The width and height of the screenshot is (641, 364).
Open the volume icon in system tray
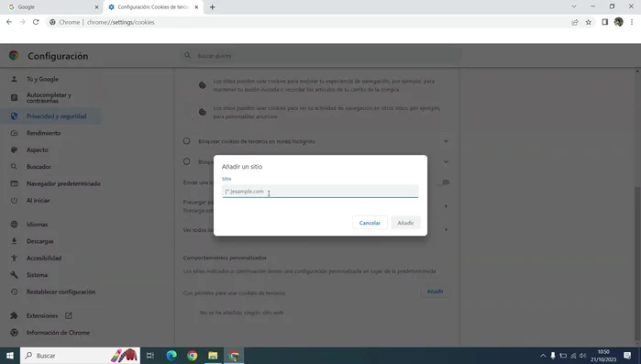coord(582,356)
